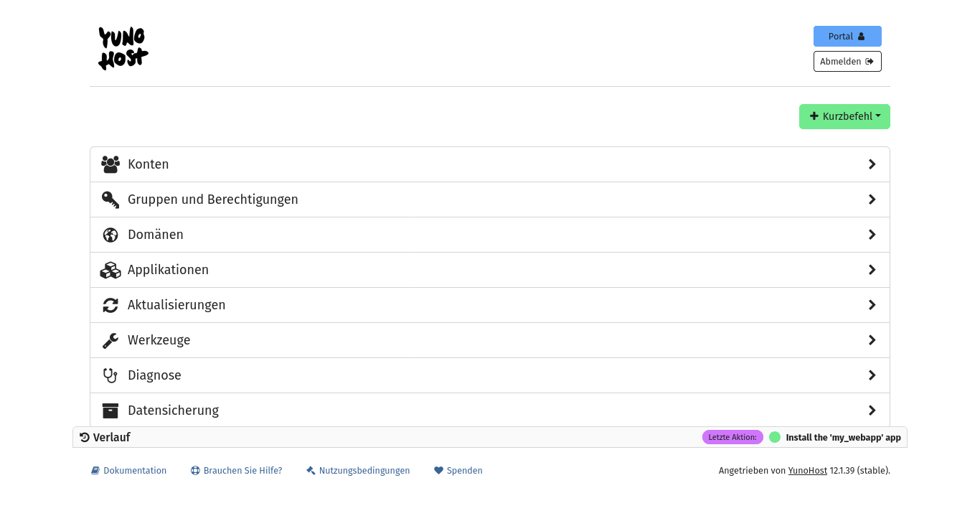Open the Applikationen menu entry
Screen dimensions: 980x516
[168, 270]
